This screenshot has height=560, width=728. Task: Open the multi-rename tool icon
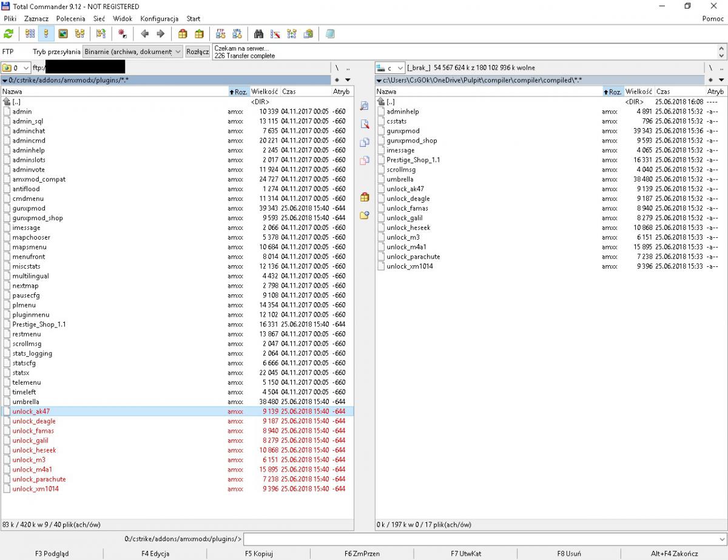(275, 34)
